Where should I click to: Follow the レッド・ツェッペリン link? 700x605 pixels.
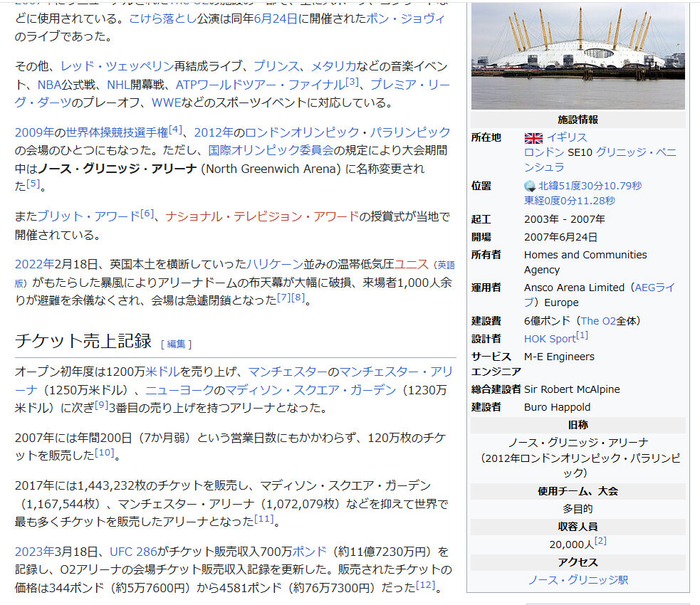(117, 66)
